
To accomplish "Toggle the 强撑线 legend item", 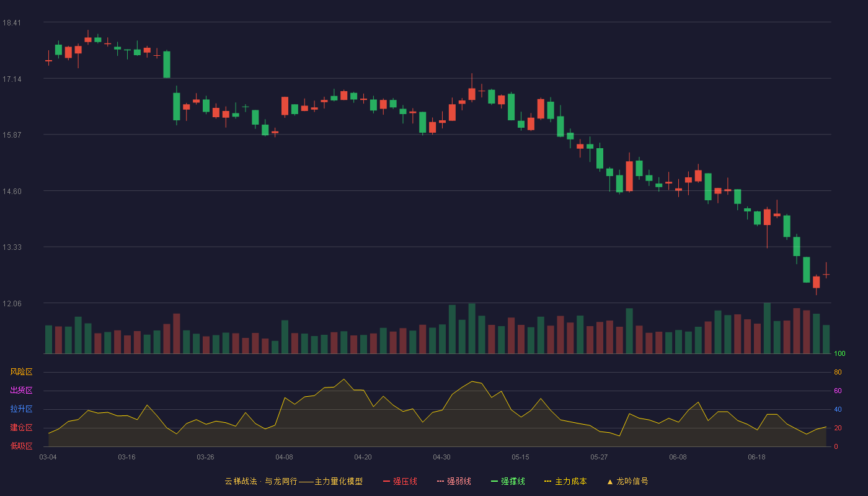I will click(x=508, y=481).
